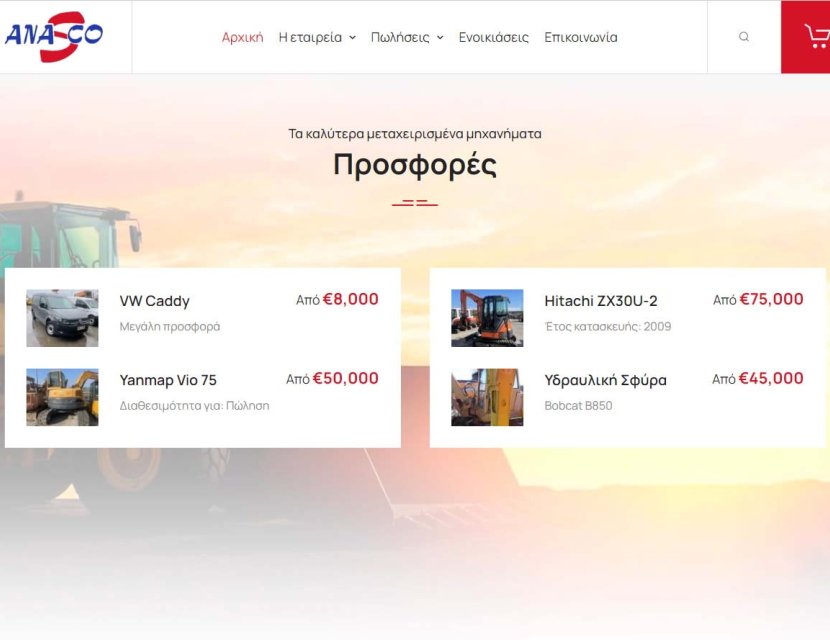The height and width of the screenshot is (640, 830).
Task: Open the Hitachi ZX30U-2 thumbnail
Action: click(487, 318)
